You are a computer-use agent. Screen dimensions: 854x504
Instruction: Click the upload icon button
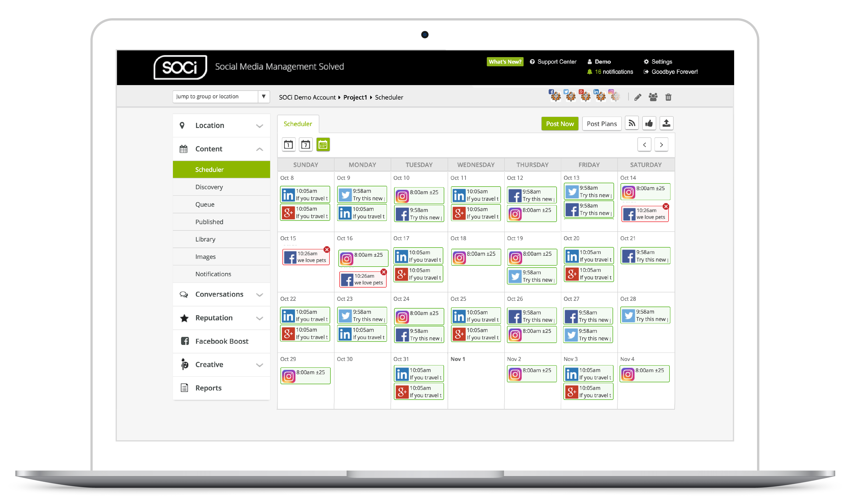666,124
